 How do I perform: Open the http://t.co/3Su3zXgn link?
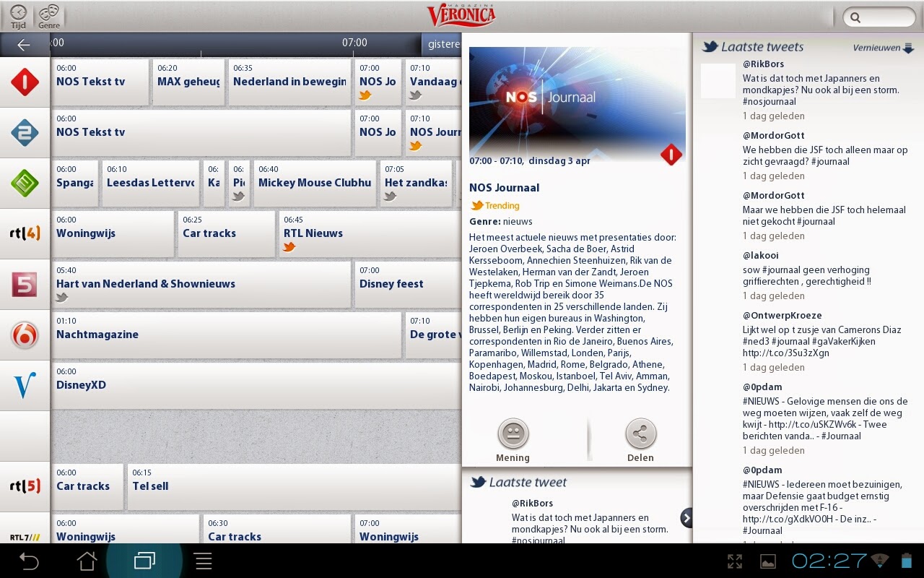point(785,353)
